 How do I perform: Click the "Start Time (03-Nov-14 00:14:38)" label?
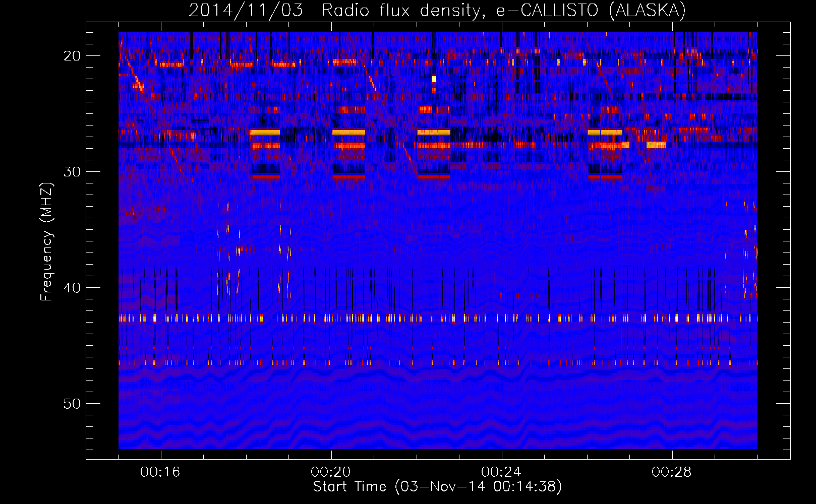click(x=437, y=487)
